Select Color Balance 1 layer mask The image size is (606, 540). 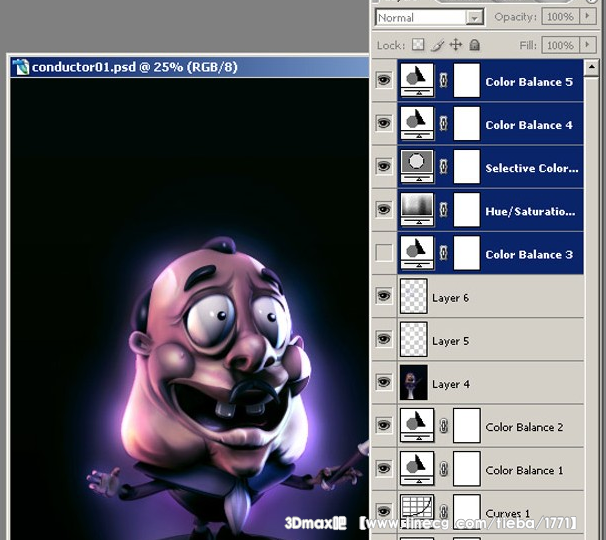pyautogui.click(x=467, y=469)
